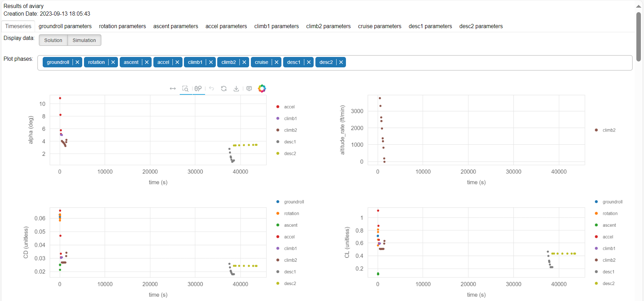Screen dimensions: 644x301
Task: Remove the ascent phase chip
Action: coord(147,62)
